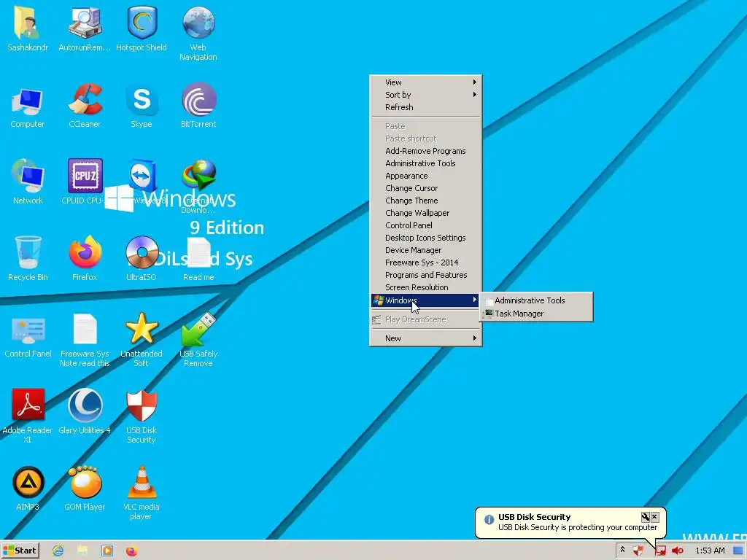The image size is (747, 560).
Task: Click the Start button
Action: tap(20, 551)
